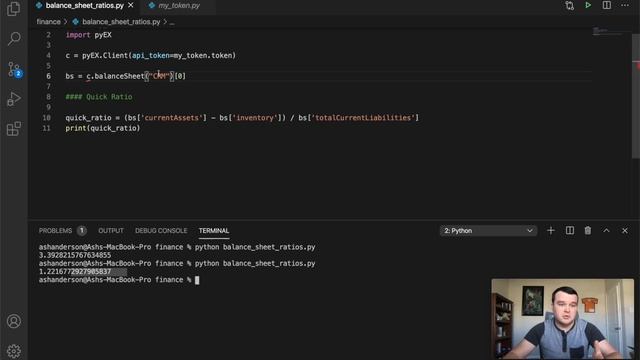
Task: Click 'totalCurrentLiabilities' key on line 10
Action: (x=363, y=118)
